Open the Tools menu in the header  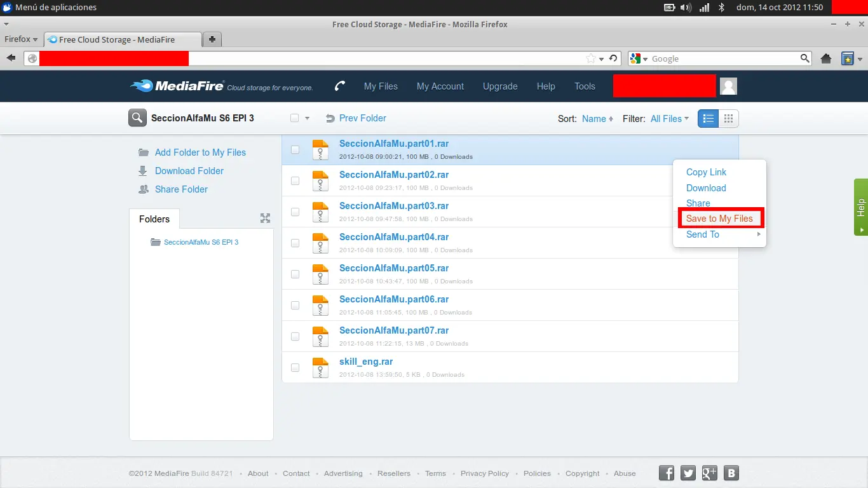(x=585, y=86)
